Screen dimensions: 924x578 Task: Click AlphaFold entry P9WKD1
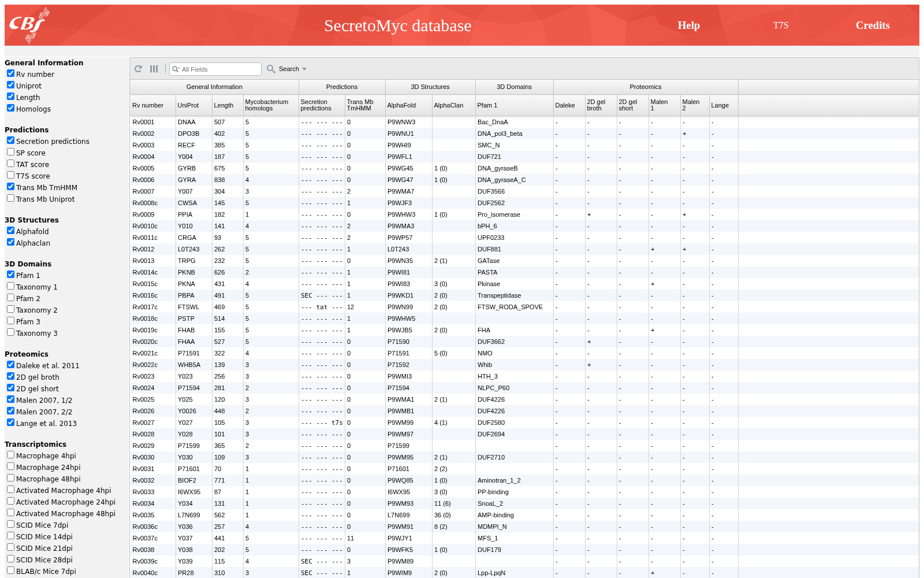coord(408,295)
